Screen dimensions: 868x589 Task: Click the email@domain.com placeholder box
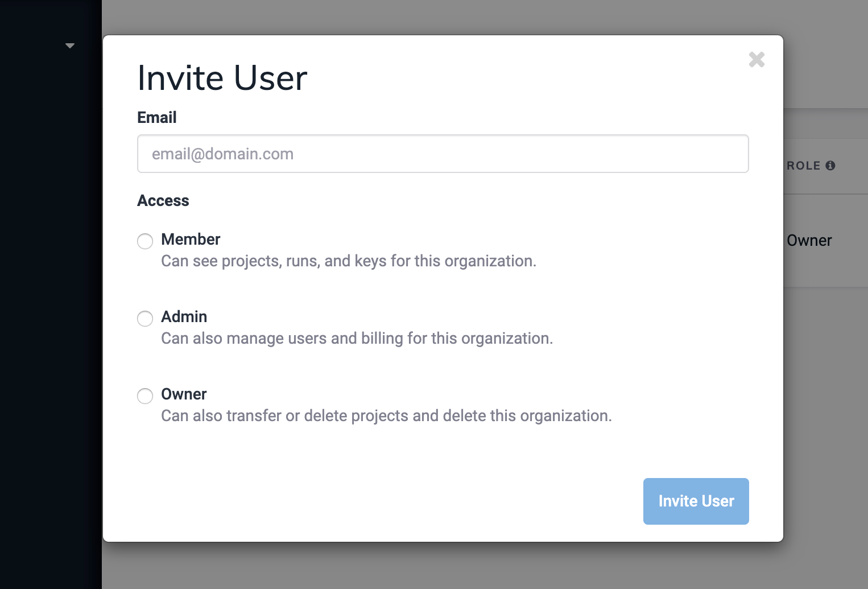click(x=443, y=154)
